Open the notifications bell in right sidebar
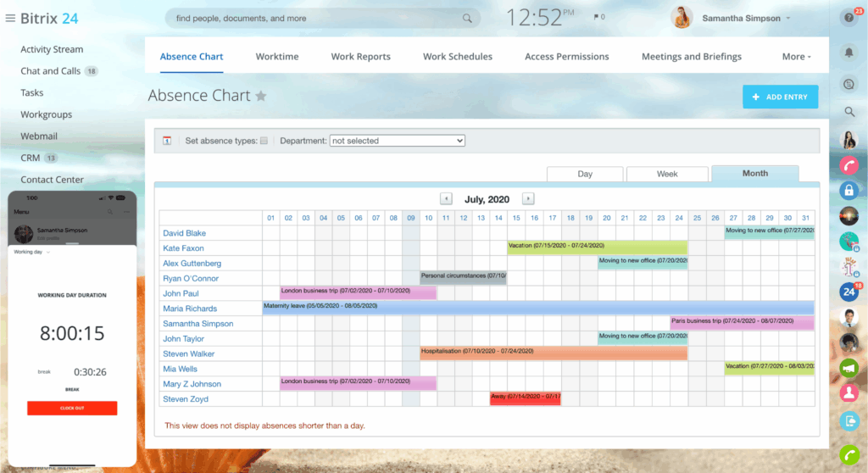Image resolution: width=868 pixels, height=473 pixels. coord(849,53)
